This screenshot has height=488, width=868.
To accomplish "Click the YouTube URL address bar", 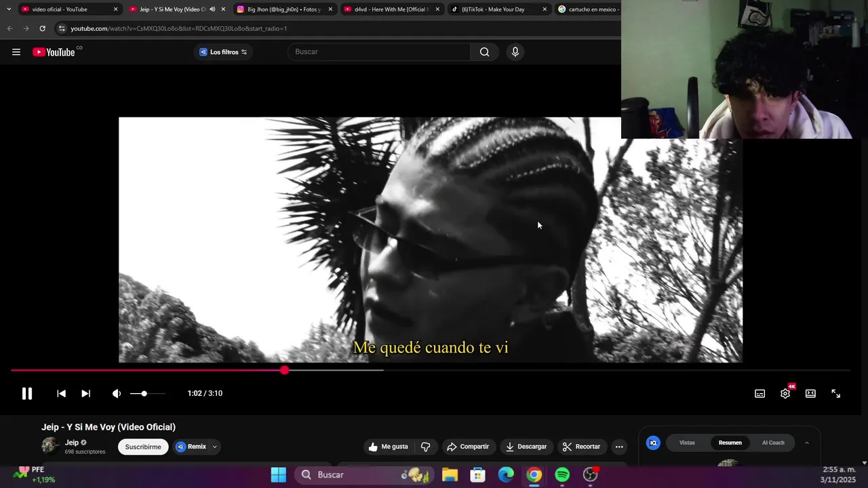I will (x=339, y=28).
